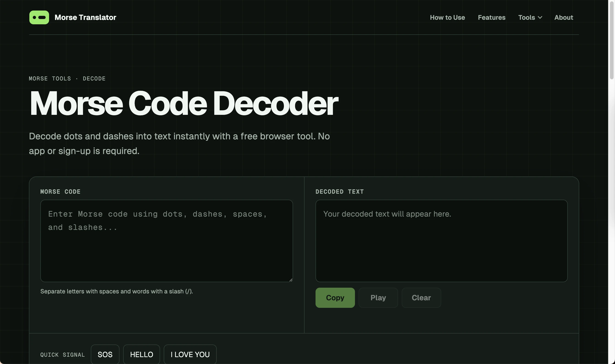Click the decoded text output box
Viewport: 615px width, 364px height.
pyautogui.click(x=441, y=241)
